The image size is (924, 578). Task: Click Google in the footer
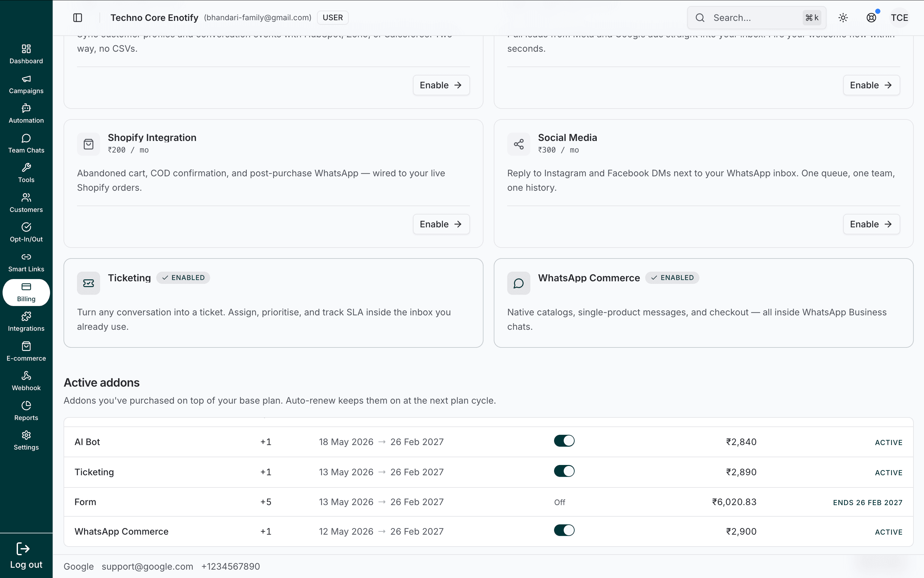79,566
